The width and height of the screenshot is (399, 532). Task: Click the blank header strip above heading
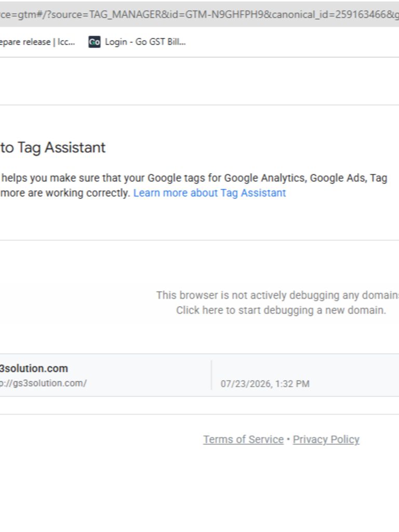[x=199, y=82]
